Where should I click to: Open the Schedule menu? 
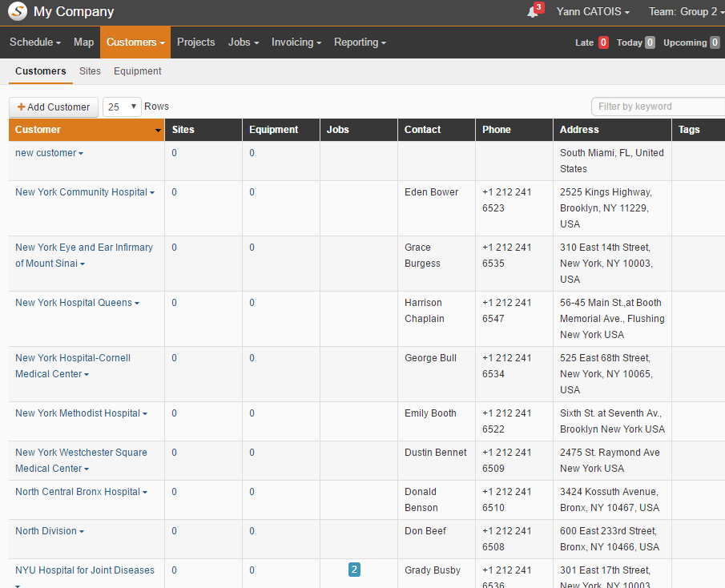(x=35, y=42)
